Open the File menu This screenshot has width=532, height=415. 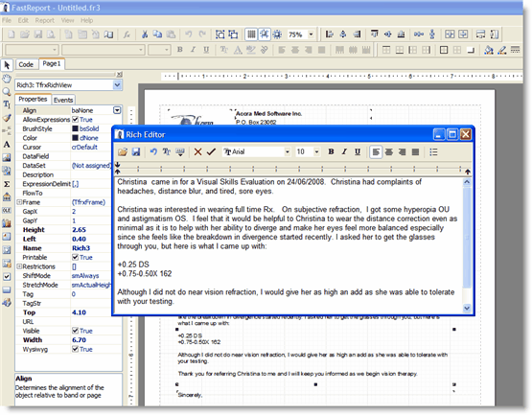coord(7,20)
